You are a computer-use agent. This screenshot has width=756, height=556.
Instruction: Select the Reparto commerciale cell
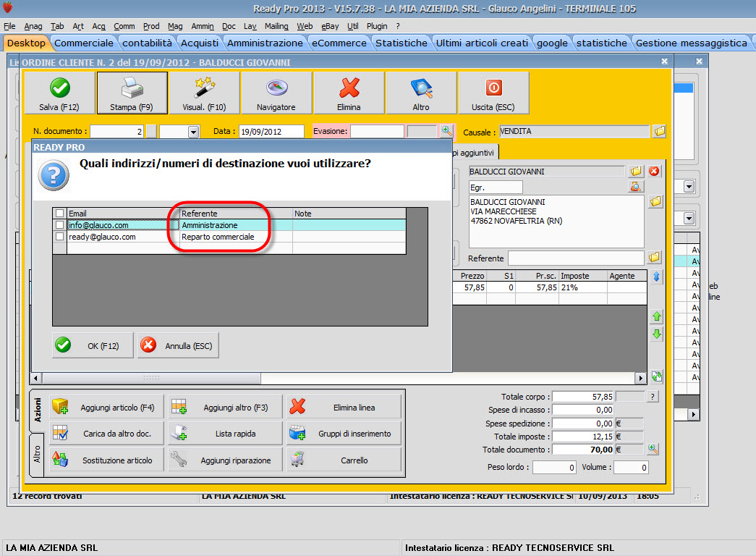coord(236,237)
